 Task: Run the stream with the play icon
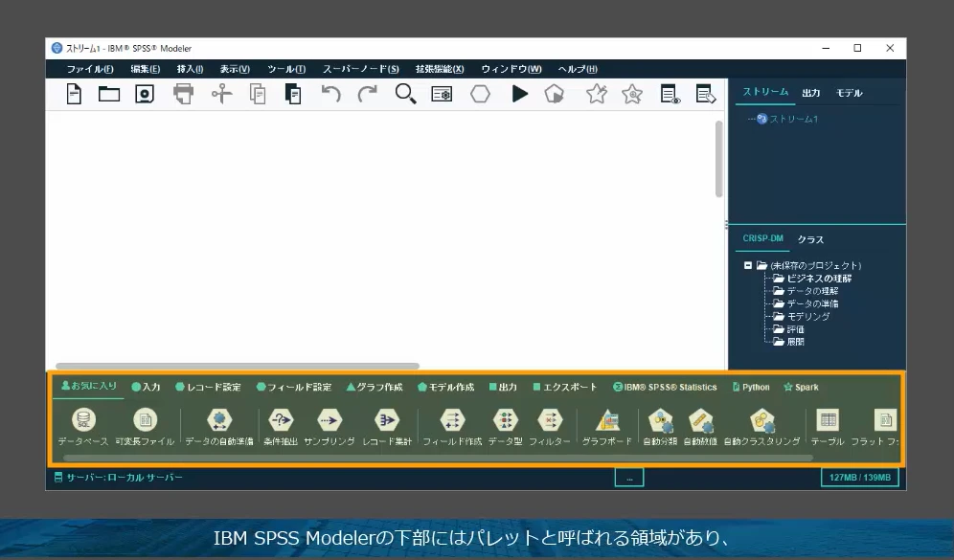520,94
